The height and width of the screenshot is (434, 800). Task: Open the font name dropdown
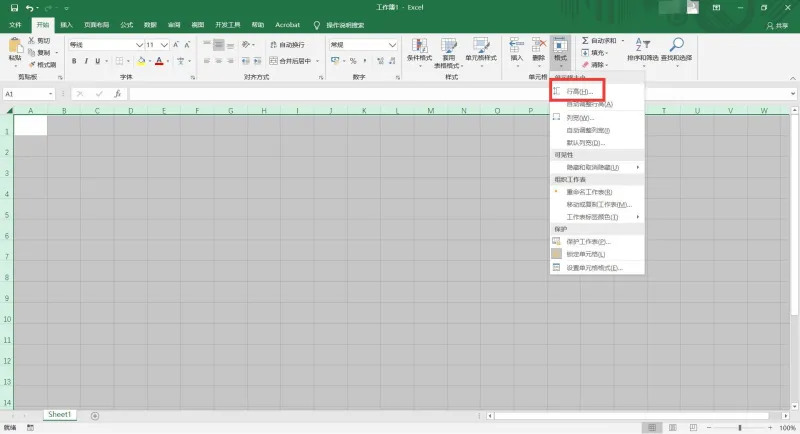[139, 45]
